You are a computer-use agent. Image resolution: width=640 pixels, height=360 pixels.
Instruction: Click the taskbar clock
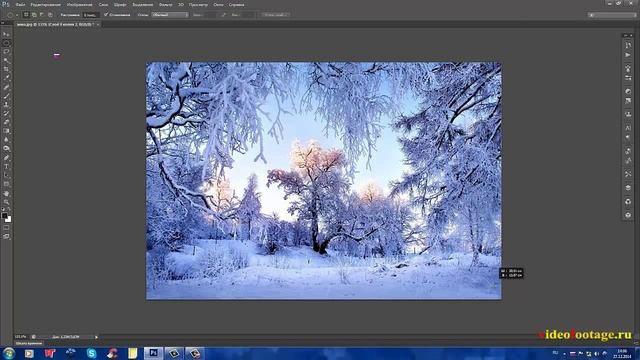pyautogui.click(x=622, y=353)
